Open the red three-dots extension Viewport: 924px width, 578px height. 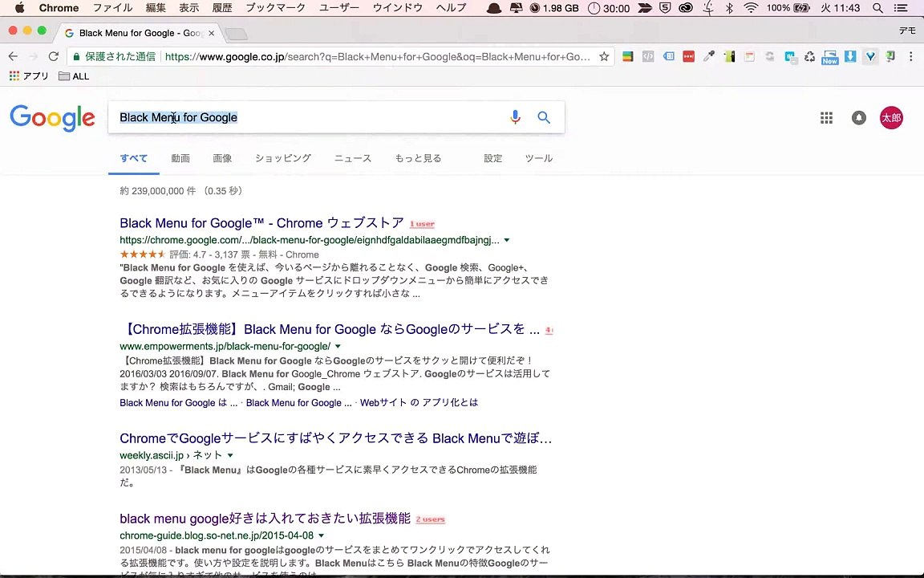(688, 57)
